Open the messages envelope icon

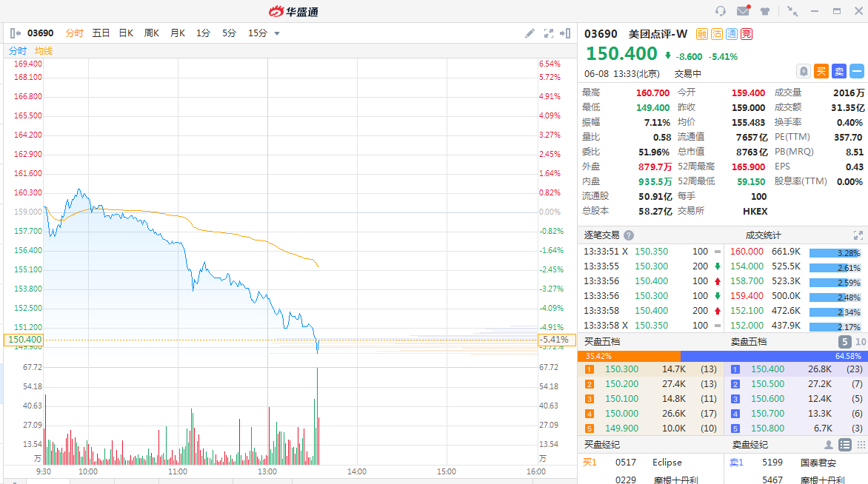pyautogui.click(x=744, y=10)
